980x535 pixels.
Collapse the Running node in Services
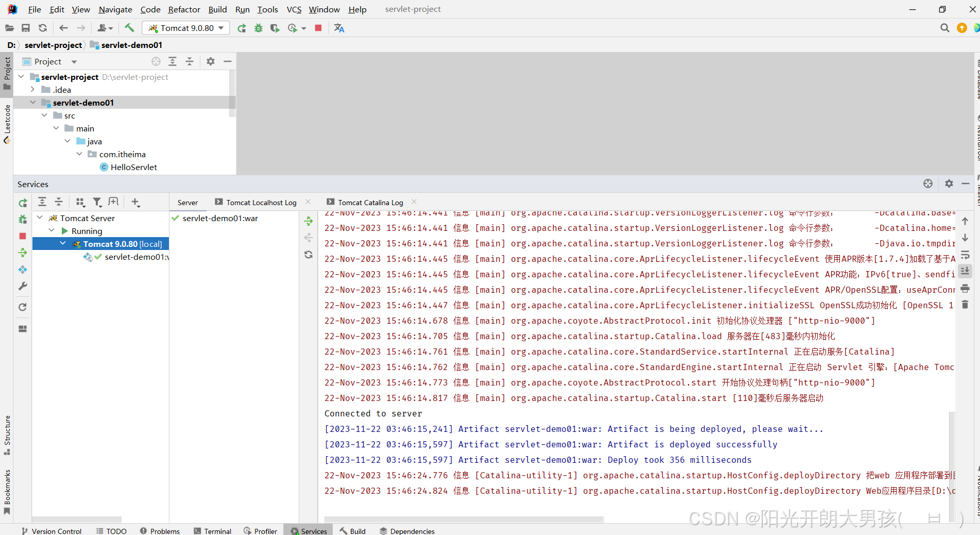[x=51, y=231]
